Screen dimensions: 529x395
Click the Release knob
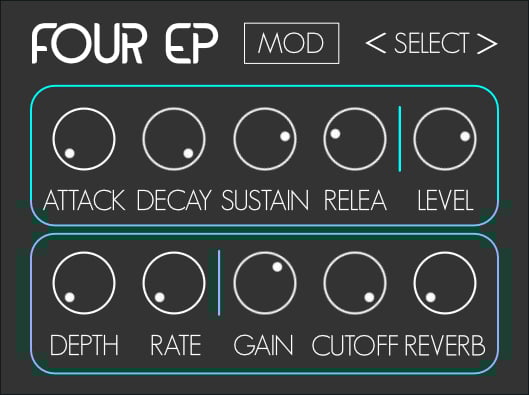coord(355,139)
